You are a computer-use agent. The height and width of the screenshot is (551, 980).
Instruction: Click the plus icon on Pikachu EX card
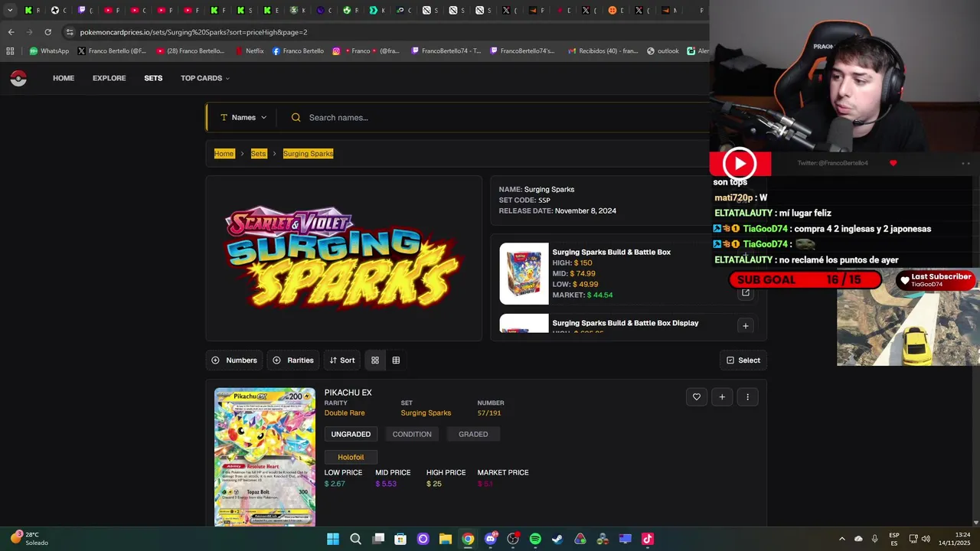tap(722, 396)
